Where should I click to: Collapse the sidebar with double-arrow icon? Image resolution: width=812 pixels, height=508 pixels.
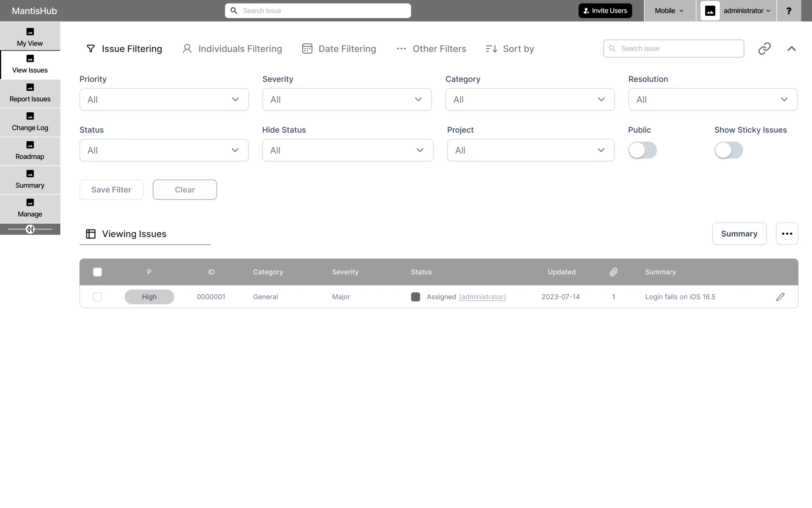(30, 229)
